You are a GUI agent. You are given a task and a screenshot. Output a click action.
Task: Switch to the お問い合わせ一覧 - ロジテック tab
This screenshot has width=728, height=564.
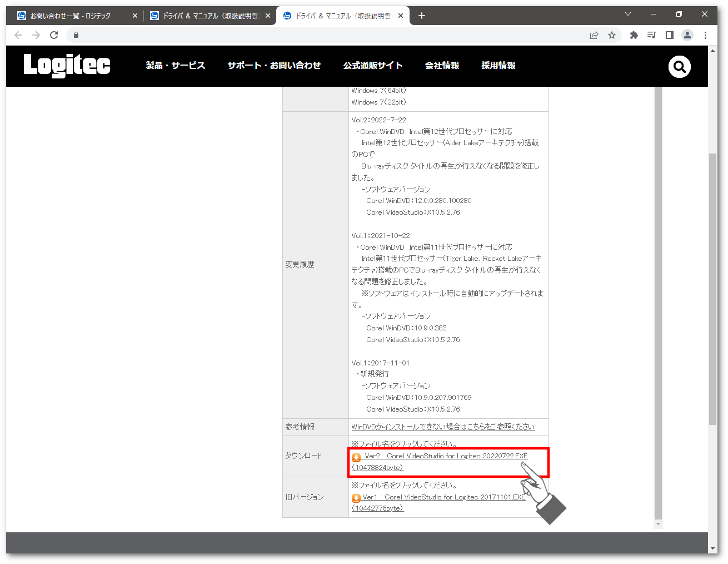click(71, 16)
